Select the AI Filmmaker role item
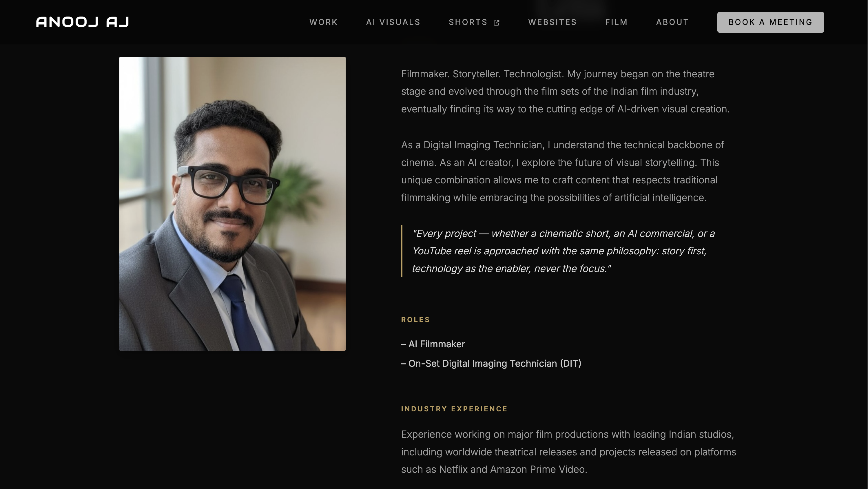Viewport: 868px width, 489px height. coord(433,344)
